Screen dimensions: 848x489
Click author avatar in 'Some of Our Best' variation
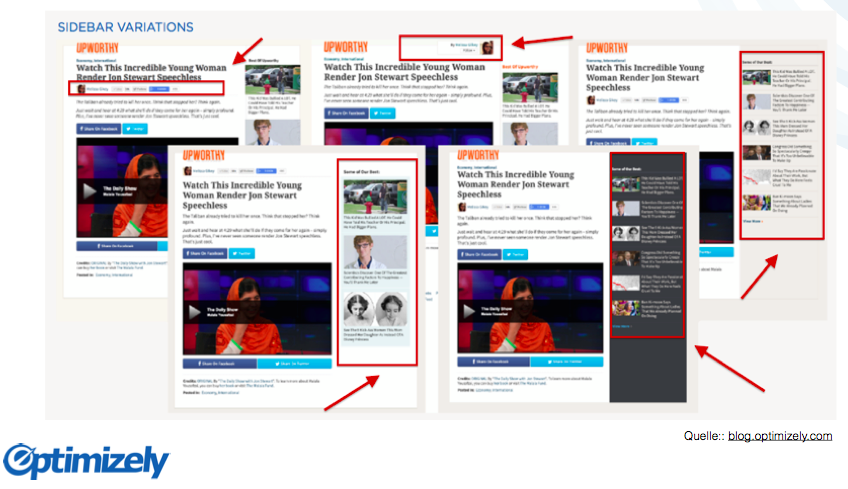[187, 171]
